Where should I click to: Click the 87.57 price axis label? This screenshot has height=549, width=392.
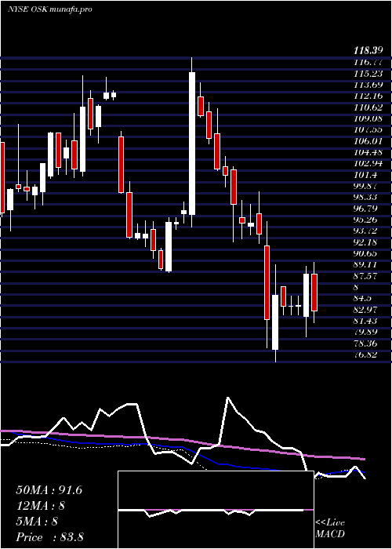pos(365,276)
